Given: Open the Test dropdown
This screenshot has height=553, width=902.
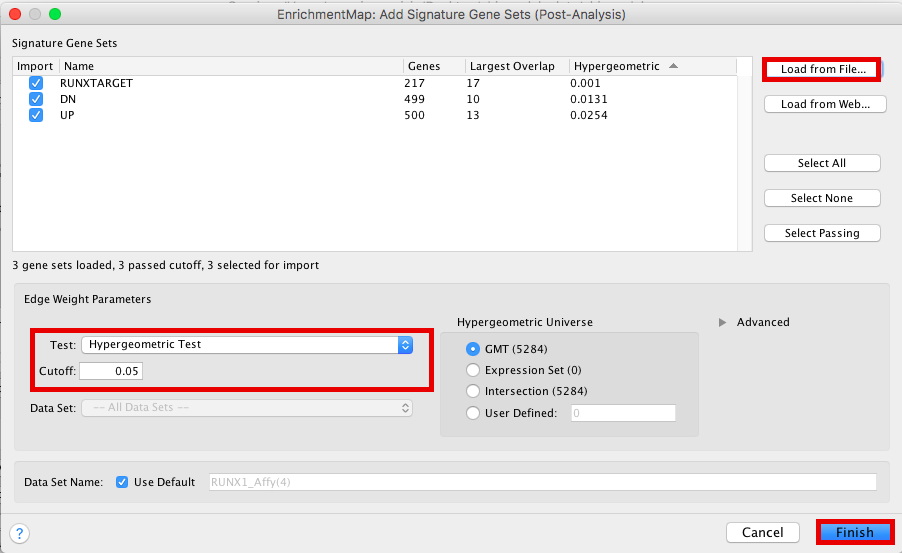Looking at the screenshot, I should [x=247, y=345].
